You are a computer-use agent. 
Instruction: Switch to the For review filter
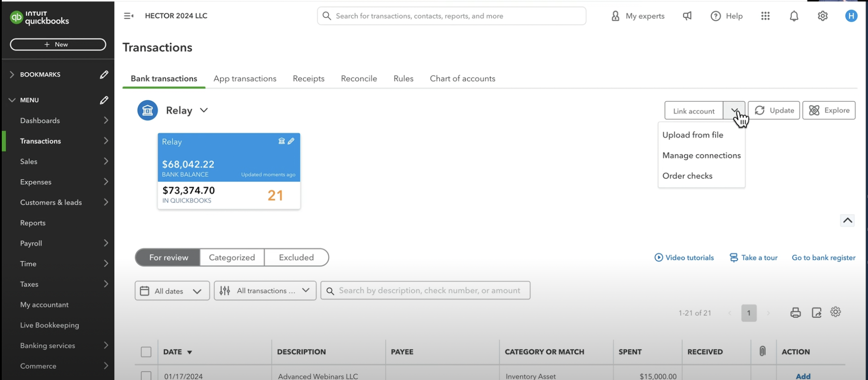(x=168, y=258)
